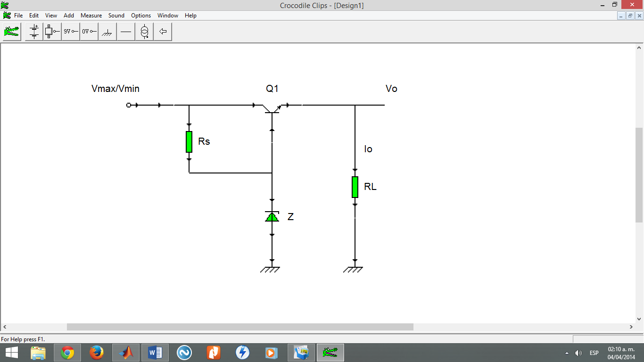Select the Zener diode Z in circuit
644x362 pixels.
272,217
